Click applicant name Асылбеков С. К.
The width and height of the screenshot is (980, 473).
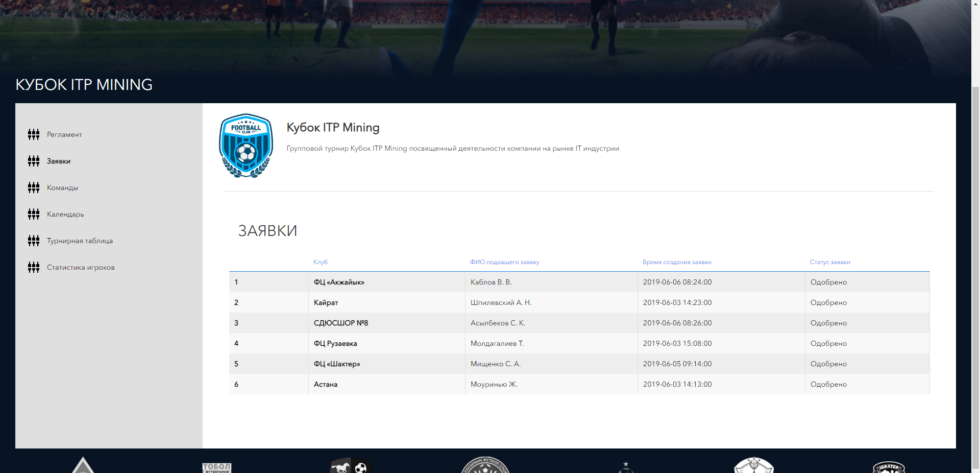tap(498, 323)
